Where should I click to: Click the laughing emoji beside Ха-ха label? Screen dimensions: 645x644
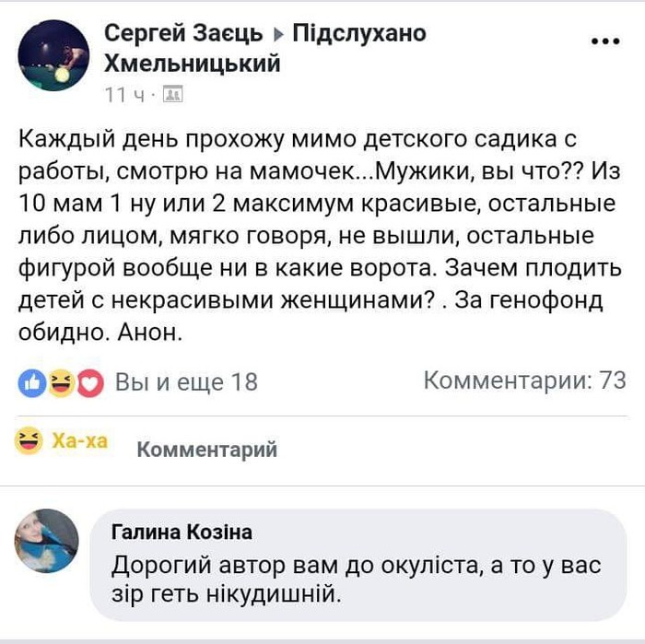(x=30, y=441)
